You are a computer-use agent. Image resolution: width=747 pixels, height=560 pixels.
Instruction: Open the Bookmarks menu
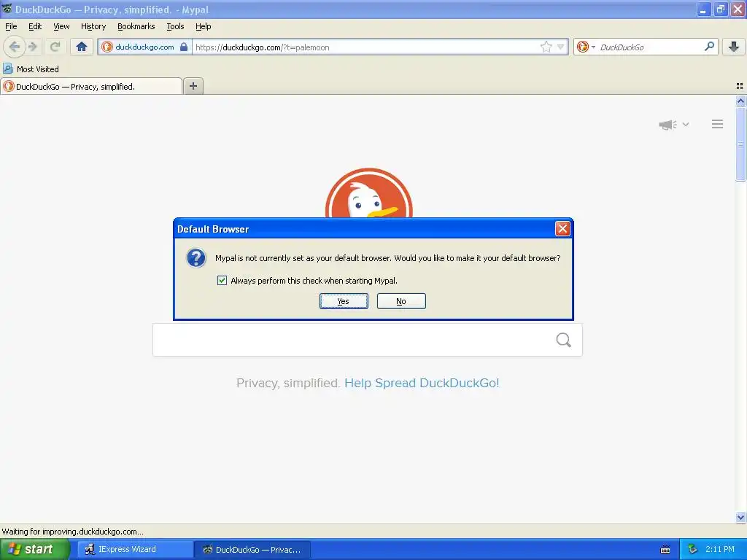coord(136,26)
